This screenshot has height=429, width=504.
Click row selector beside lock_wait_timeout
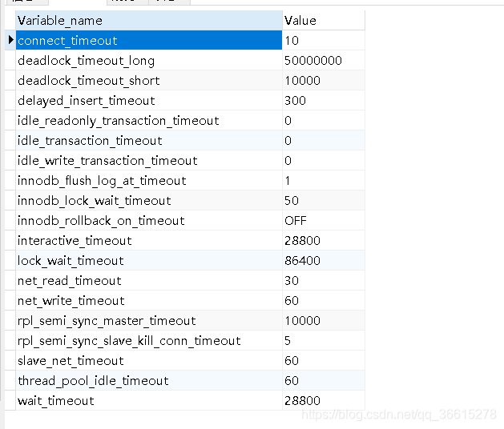[x=10, y=260]
